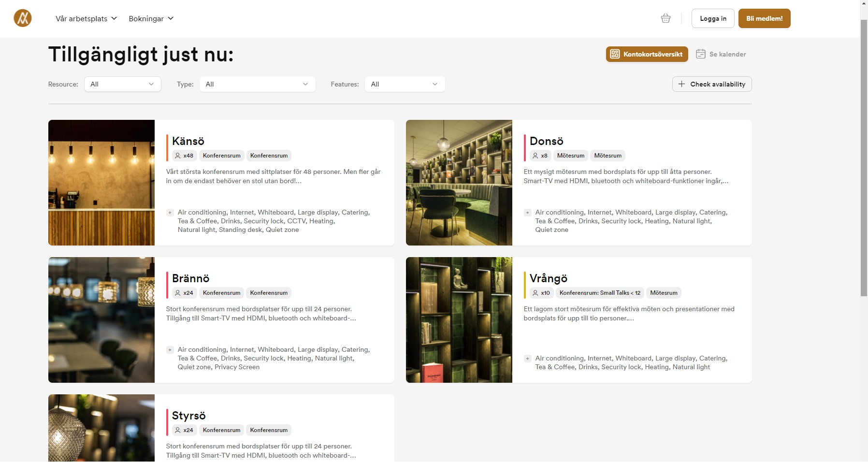
Task: Click the Donsö room photo
Action: (459, 183)
